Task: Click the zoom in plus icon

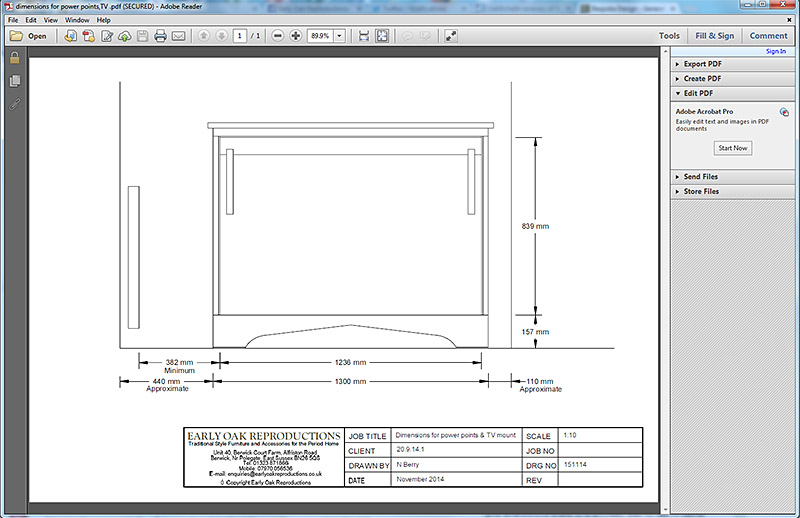Action: click(x=295, y=36)
